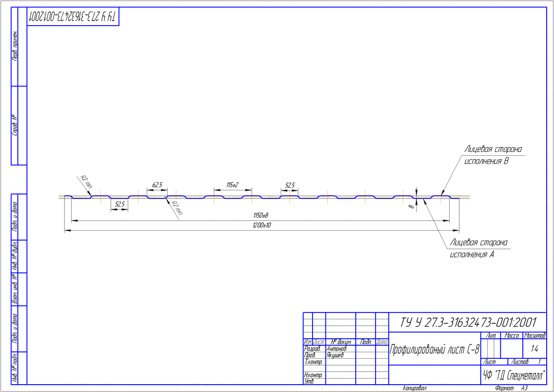The width and height of the screenshot is (554, 392).
Task: Select the Разраб. row label
Action: click(312, 348)
